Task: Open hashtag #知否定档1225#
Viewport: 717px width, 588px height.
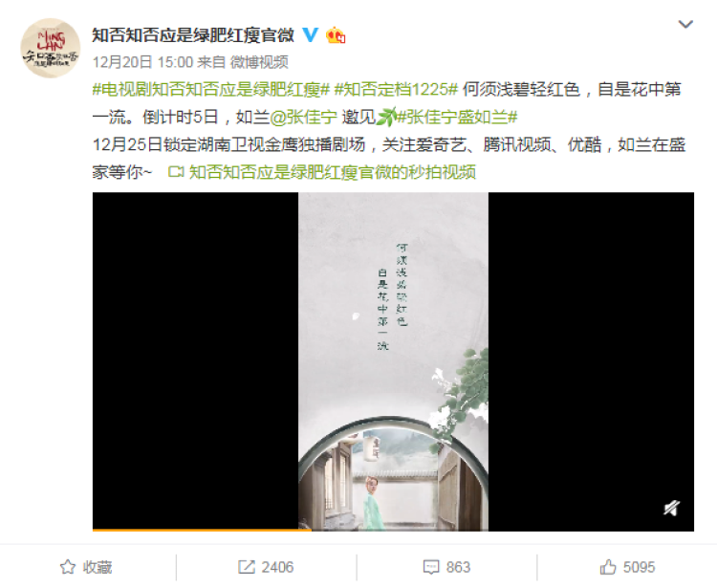Action: click(396, 89)
